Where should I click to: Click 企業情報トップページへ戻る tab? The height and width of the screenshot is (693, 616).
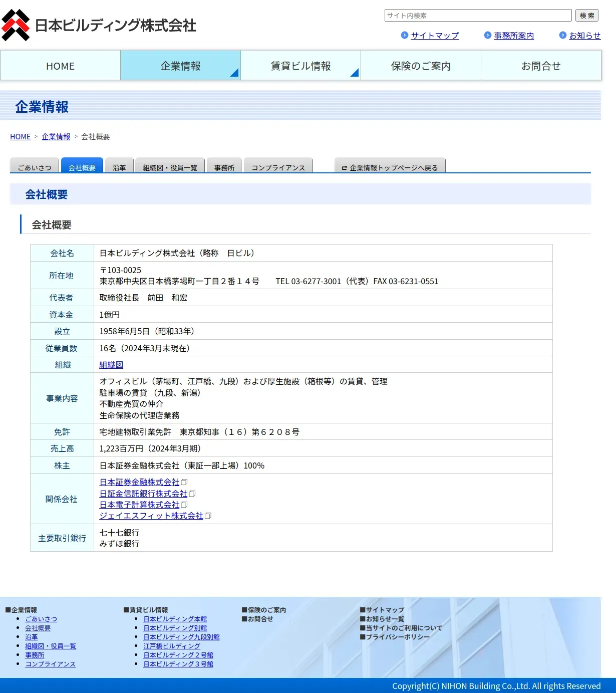390,166
